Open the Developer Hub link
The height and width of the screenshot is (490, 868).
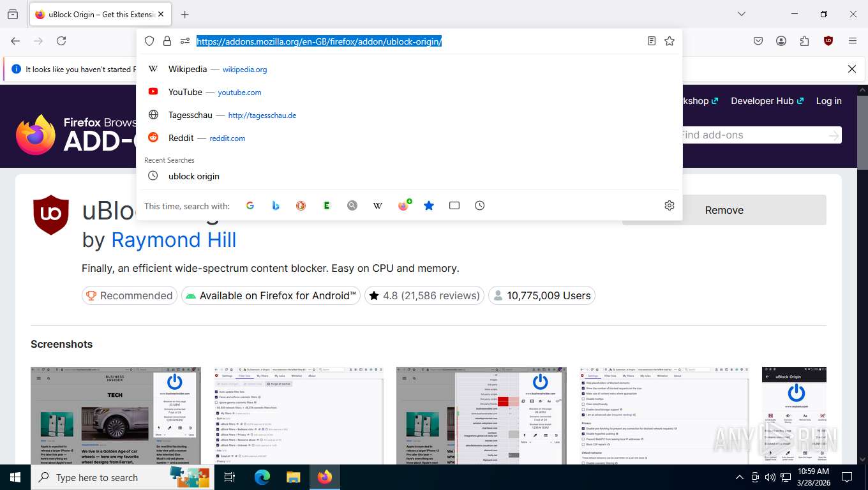(767, 101)
